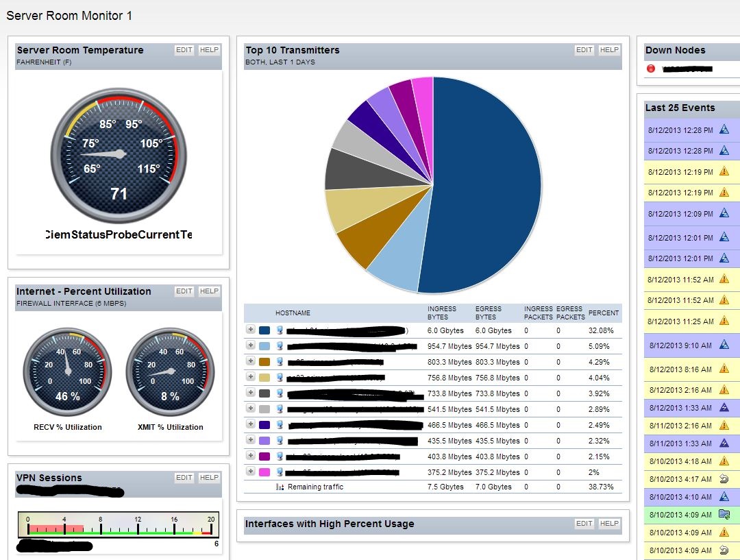Click the XMIT % Utilization gauge
740x560 pixels.
(x=171, y=372)
